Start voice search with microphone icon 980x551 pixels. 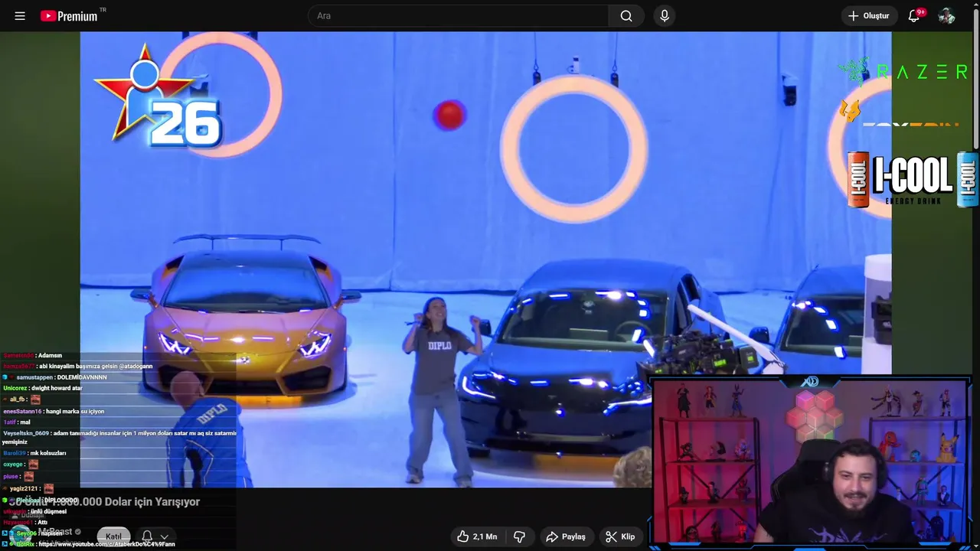(665, 16)
